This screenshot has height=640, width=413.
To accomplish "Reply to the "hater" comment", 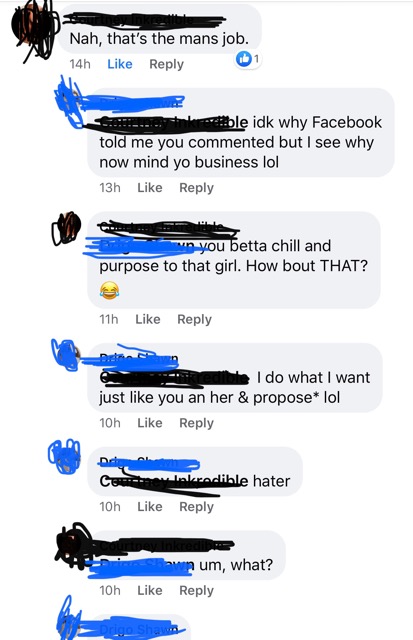I will [x=196, y=507].
